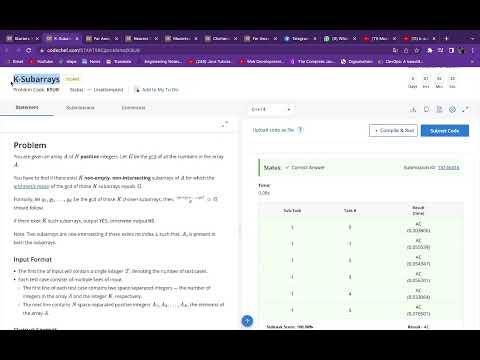Switch to the WhatsApp browser tab

click(339, 39)
